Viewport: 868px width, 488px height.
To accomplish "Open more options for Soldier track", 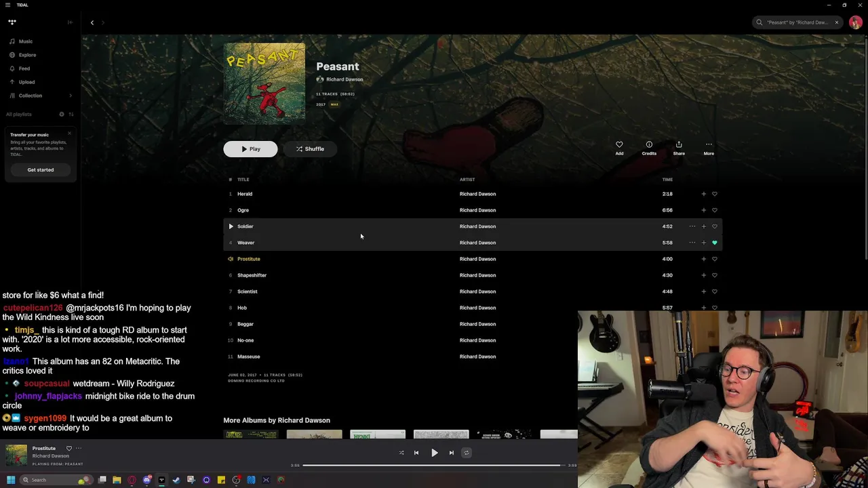I will [x=692, y=226].
